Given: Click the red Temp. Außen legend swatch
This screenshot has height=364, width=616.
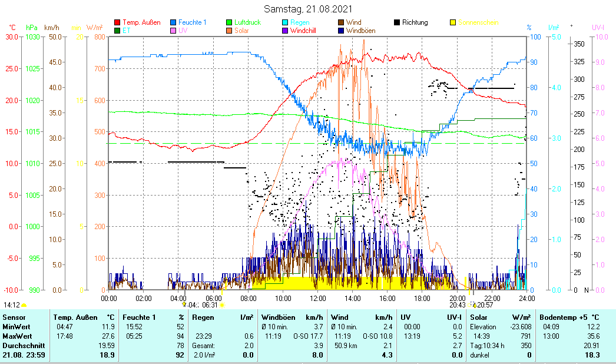Looking at the screenshot, I should [x=117, y=22].
